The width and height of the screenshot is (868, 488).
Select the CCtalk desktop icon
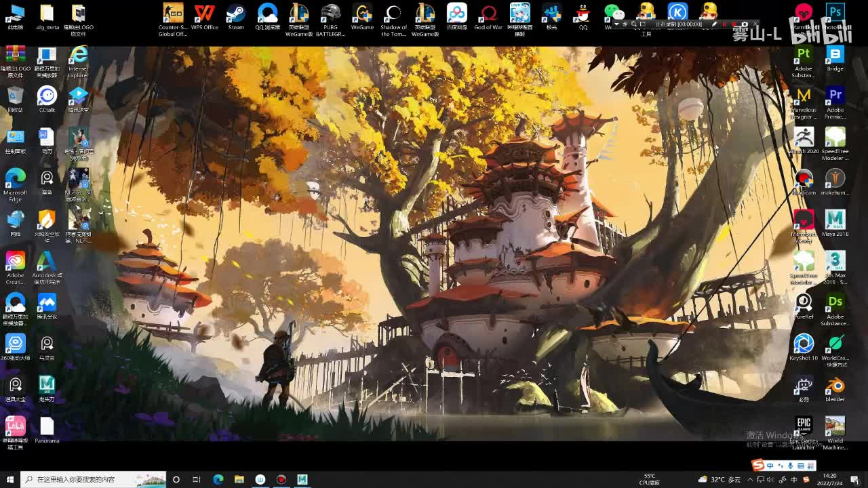tap(47, 96)
